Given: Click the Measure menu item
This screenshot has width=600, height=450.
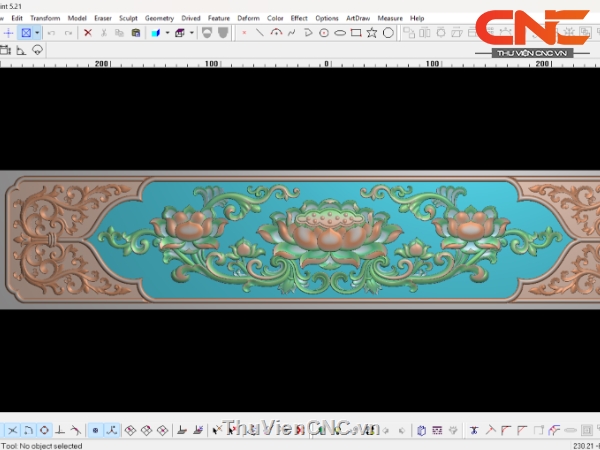Looking at the screenshot, I should point(390,18).
